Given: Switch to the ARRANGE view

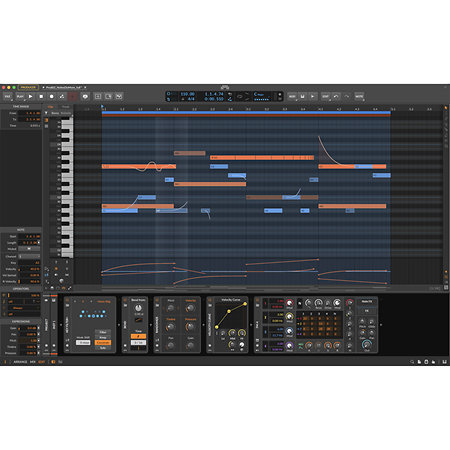Looking at the screenshot, I should (20, 362).
